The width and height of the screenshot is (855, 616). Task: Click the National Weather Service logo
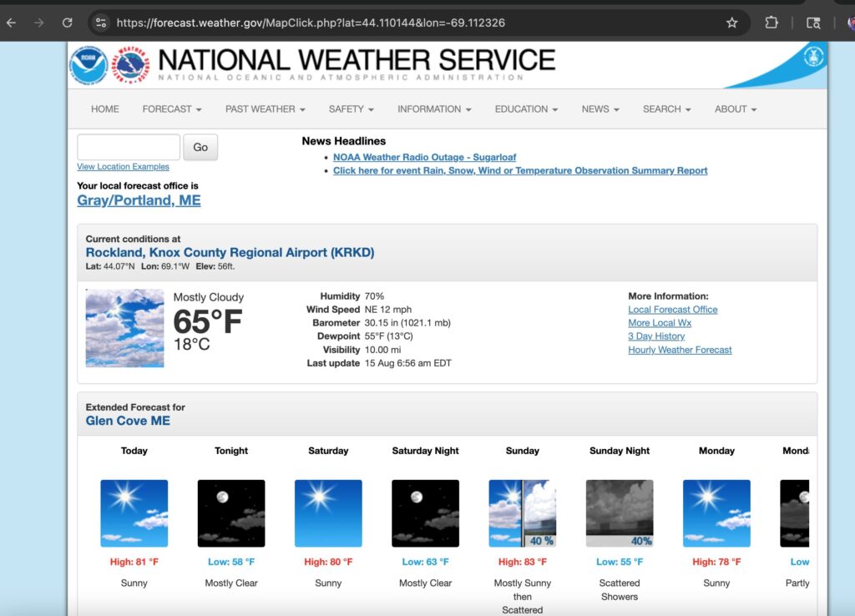tap(131, 65)
